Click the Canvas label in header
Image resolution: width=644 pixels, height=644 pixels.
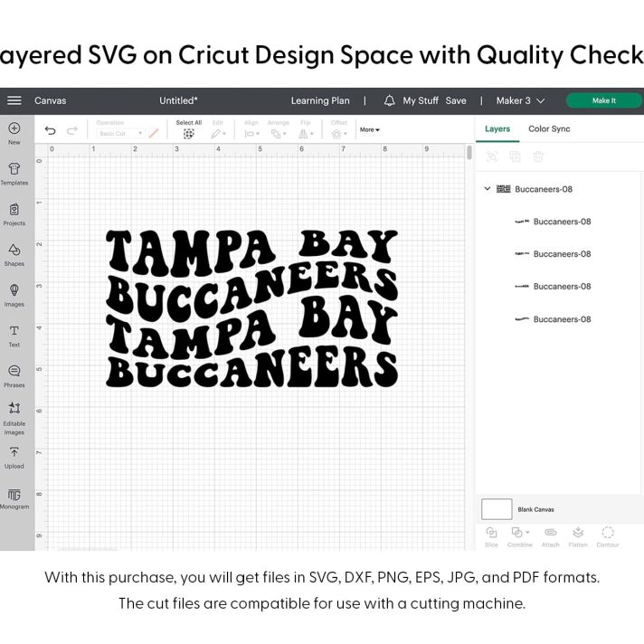pos(50,100)
